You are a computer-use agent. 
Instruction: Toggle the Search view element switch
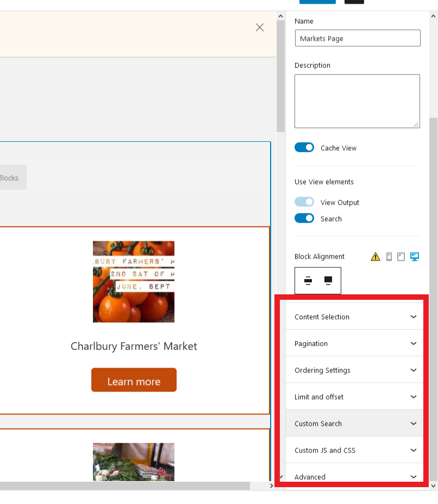(304, 218)
